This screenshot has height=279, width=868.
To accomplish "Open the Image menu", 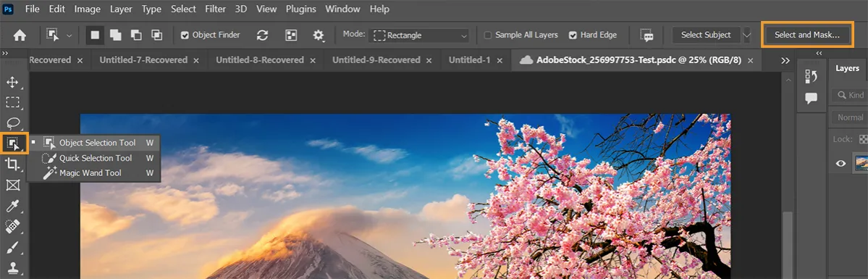I will point(88,9).
